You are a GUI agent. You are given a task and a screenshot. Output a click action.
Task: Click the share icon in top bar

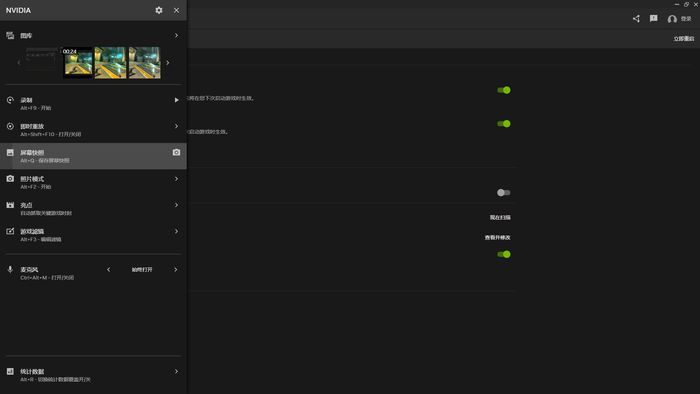[x=636, y=18]
